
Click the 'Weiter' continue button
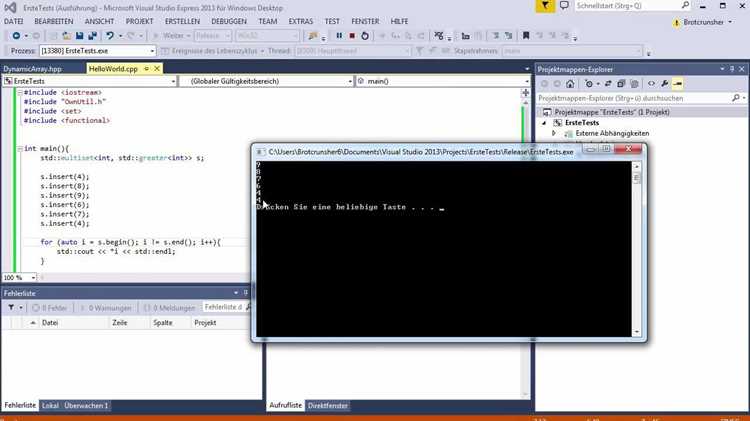click(170, 36)
